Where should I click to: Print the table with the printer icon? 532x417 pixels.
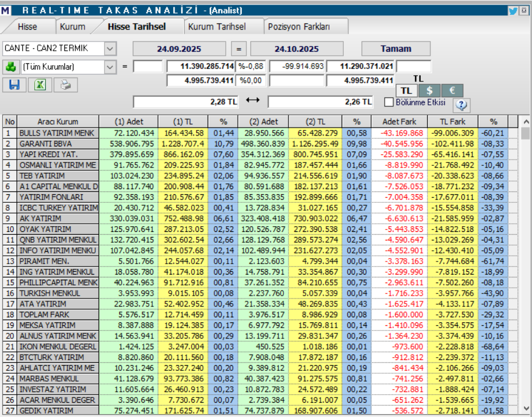[x=66, y=85]
